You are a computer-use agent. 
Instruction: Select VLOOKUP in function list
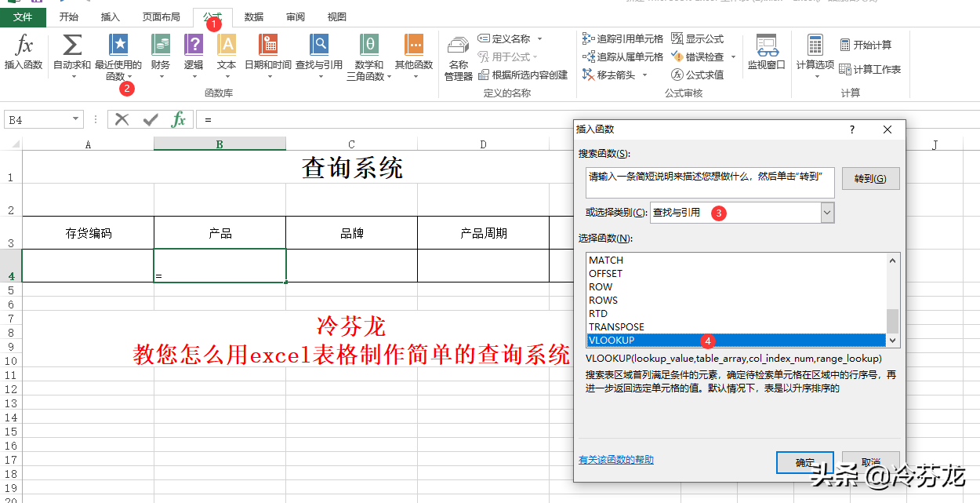[x=736, y=340]
